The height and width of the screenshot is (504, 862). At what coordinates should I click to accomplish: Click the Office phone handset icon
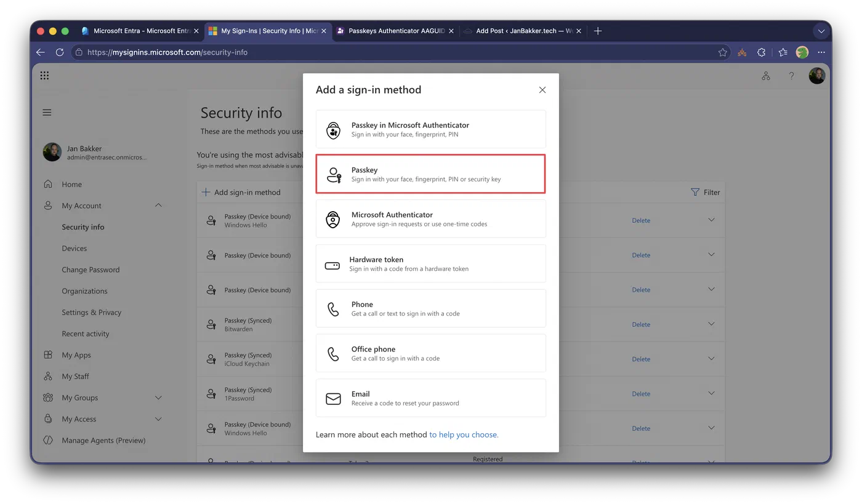pos(333,354)
